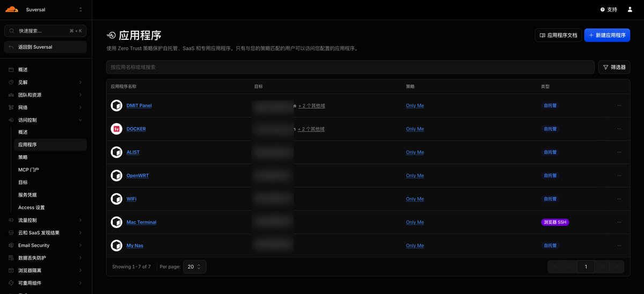The height and width of the screenshot is (294, 644).
Task: Click the DOCKER app red icon
Action: point(116,129)
